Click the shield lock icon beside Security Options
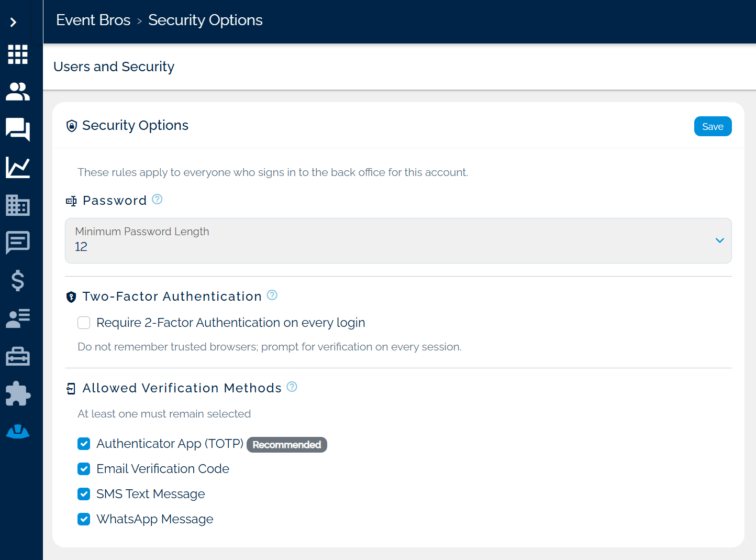Viewport: 756px width, 560px height. tap(72, 126)
